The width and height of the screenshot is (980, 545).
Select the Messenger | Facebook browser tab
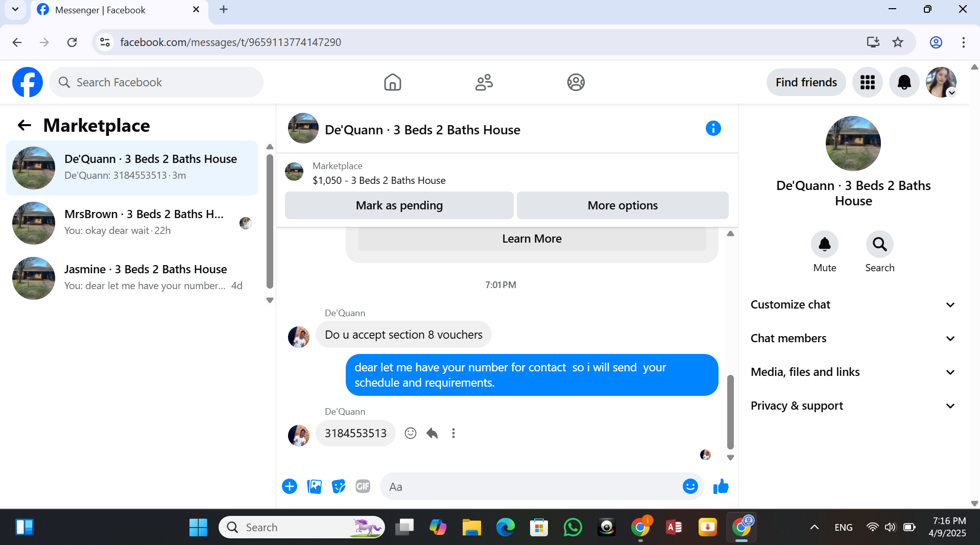[x=119, y=10]
